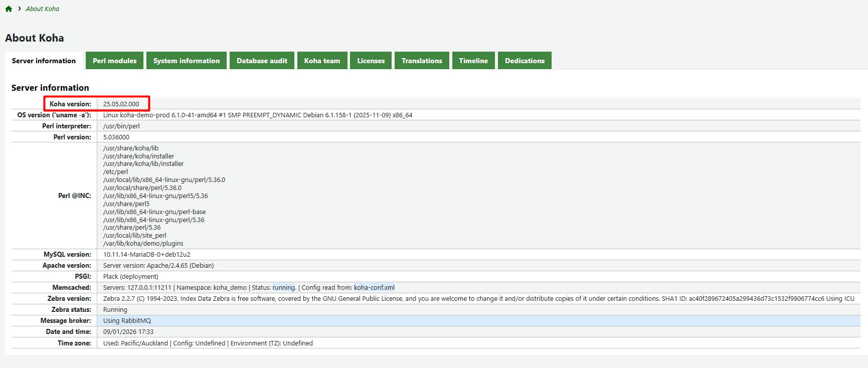Click the 'Zebra status:' row label
Screen dimensions: 868x368
click(x=71, y=309)
